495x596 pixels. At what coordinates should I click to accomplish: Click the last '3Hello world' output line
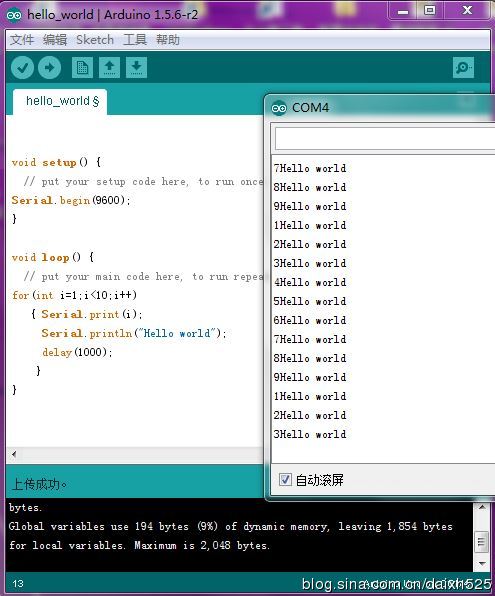[310, 434]
